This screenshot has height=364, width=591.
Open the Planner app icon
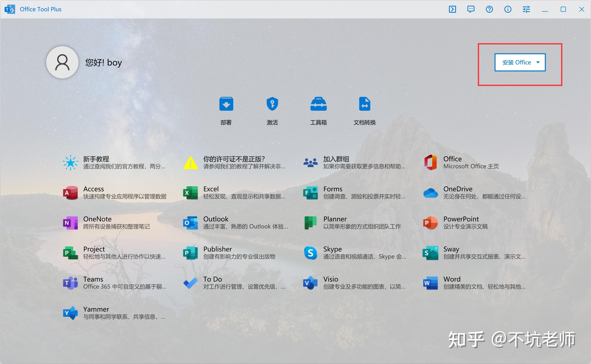click(x=311, y=223)
